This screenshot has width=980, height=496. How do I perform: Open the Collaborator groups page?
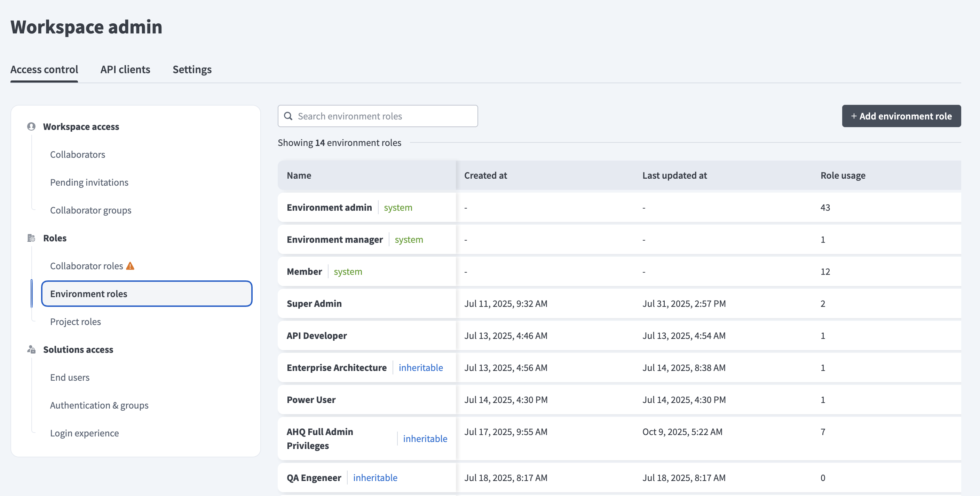point(90,210)
